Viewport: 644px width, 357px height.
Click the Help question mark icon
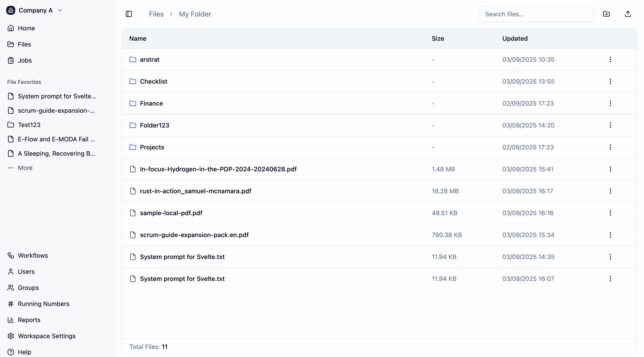click(x=11, y=352)
